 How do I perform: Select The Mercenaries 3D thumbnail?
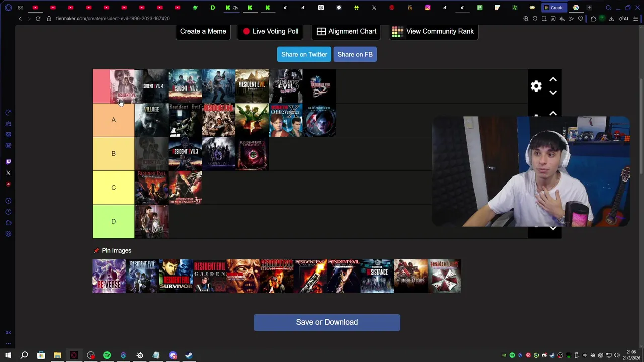[185, 188]
